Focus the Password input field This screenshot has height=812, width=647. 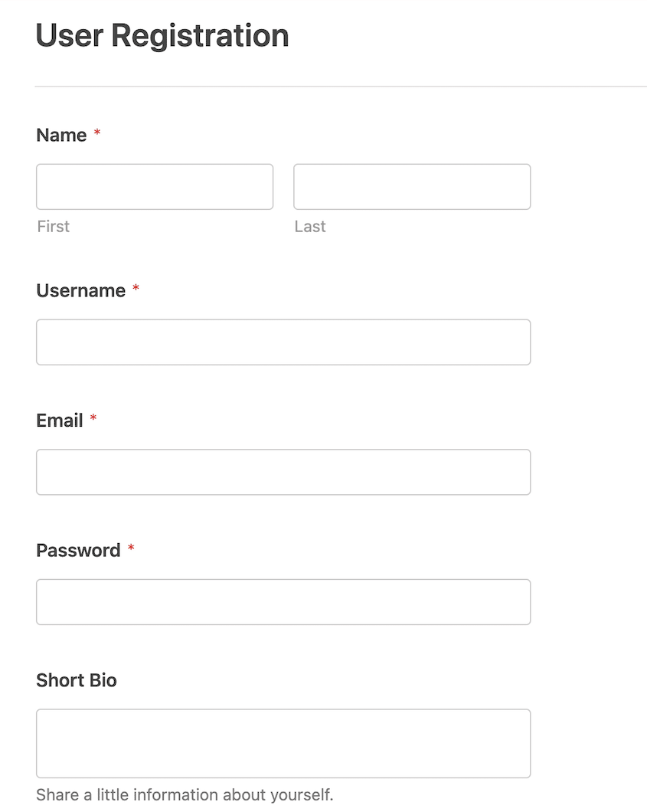283,602
